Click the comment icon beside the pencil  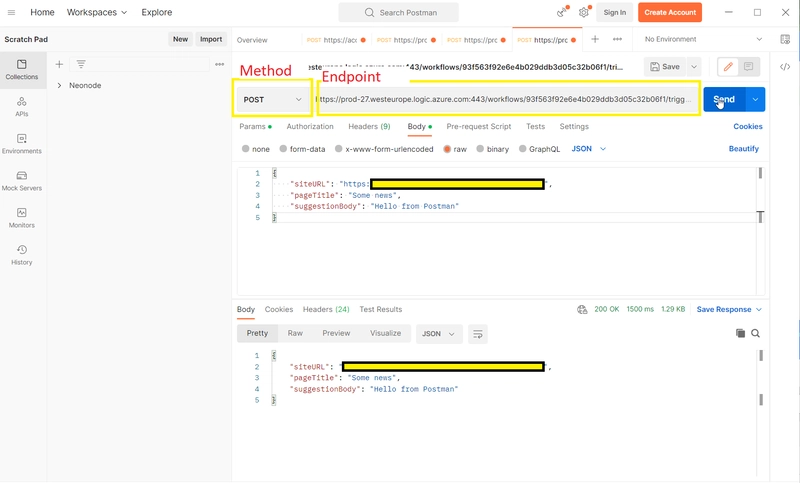[748, 67]
